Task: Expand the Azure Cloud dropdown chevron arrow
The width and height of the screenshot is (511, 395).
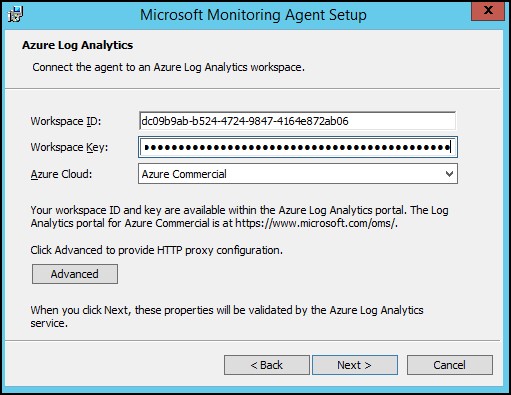Action: tap(449, 174)
